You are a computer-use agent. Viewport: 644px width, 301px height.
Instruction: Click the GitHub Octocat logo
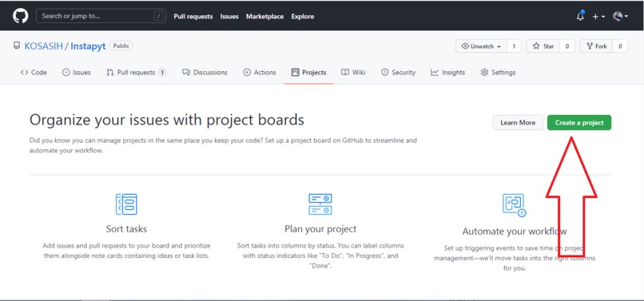(20, 16)
